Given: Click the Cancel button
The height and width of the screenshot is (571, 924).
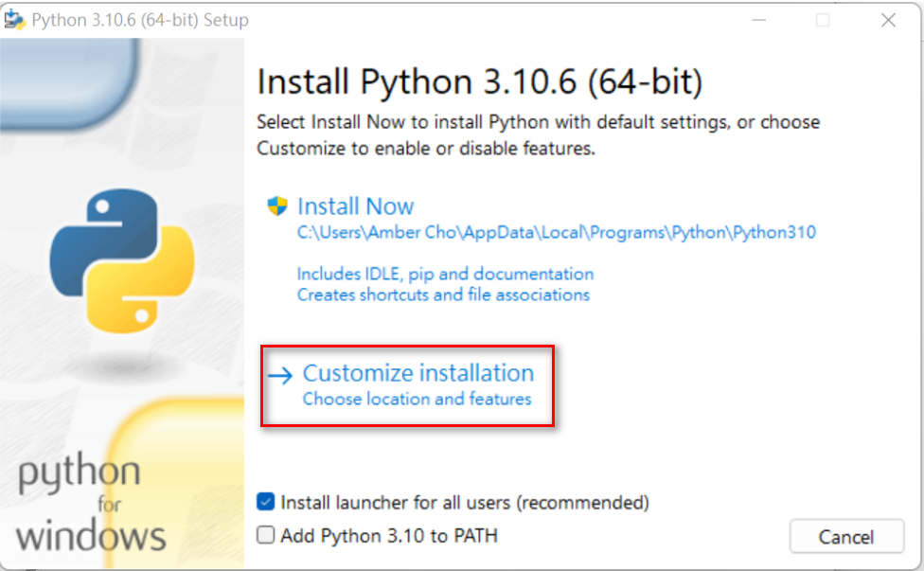Looking at the screenshot, I should pos(846,536).
